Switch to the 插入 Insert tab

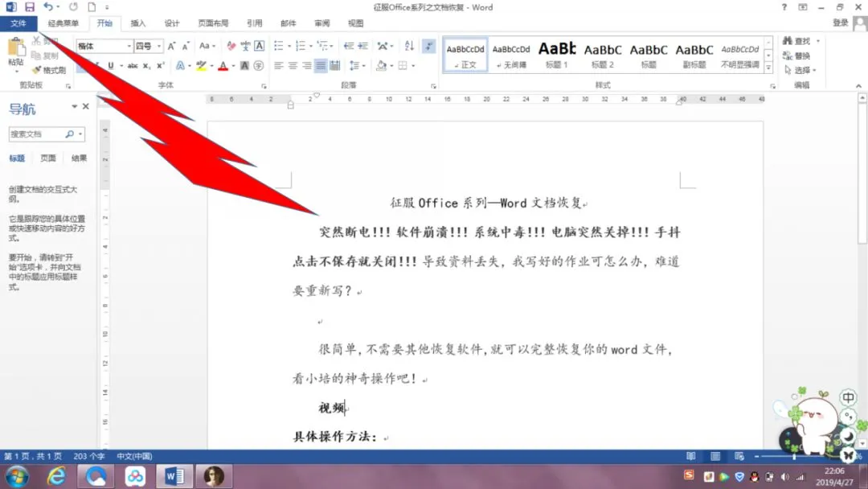pos(138,23)
